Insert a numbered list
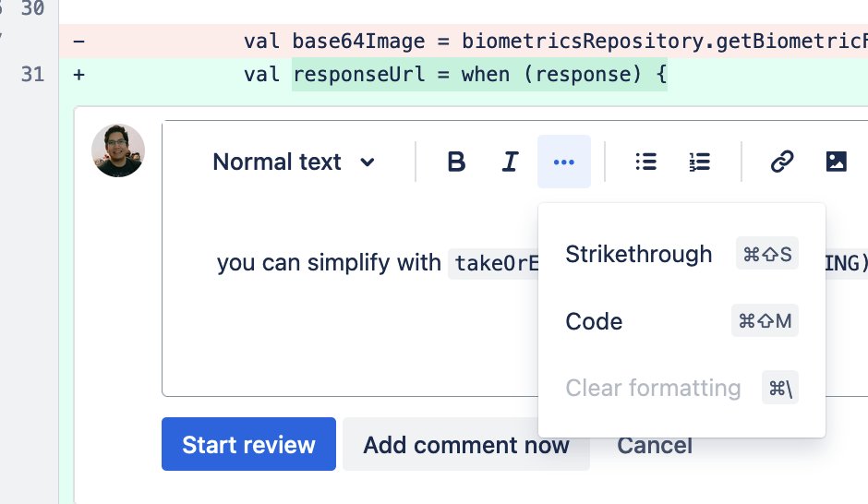 point(700,162)
